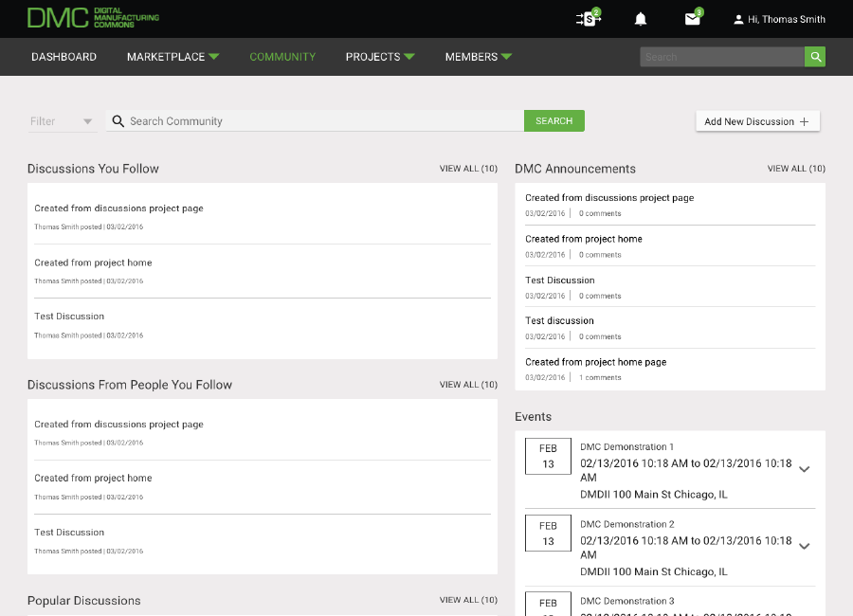
Task: Expand the DMC Demonstration 2 event details
Action: click(805, 547)
